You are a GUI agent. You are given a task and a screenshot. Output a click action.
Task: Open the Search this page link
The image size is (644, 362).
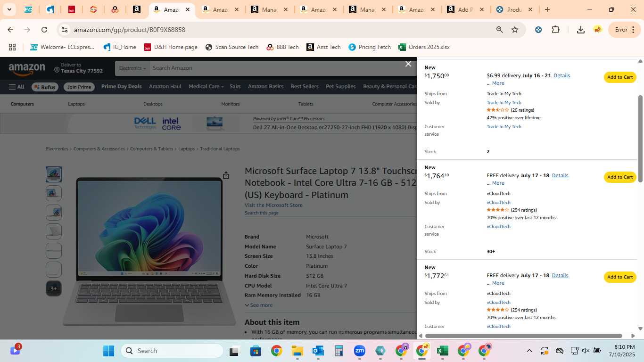pos(262,213)
